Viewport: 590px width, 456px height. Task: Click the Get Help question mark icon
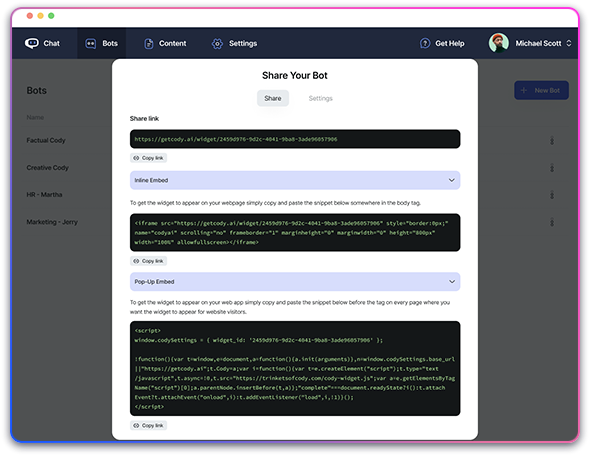pyautogui.click(x=425, y=44)
